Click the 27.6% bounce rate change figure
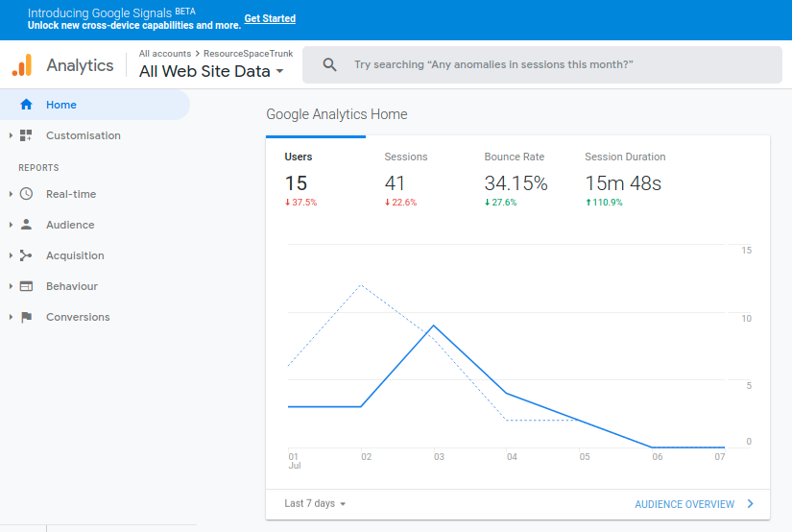 pos(500,203)
